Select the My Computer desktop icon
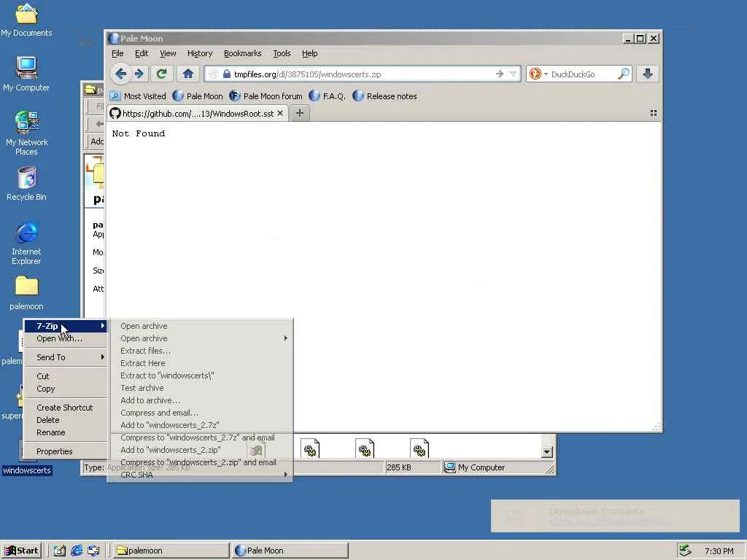Viewport: 747px width, 560px height. tap(26, 74)
